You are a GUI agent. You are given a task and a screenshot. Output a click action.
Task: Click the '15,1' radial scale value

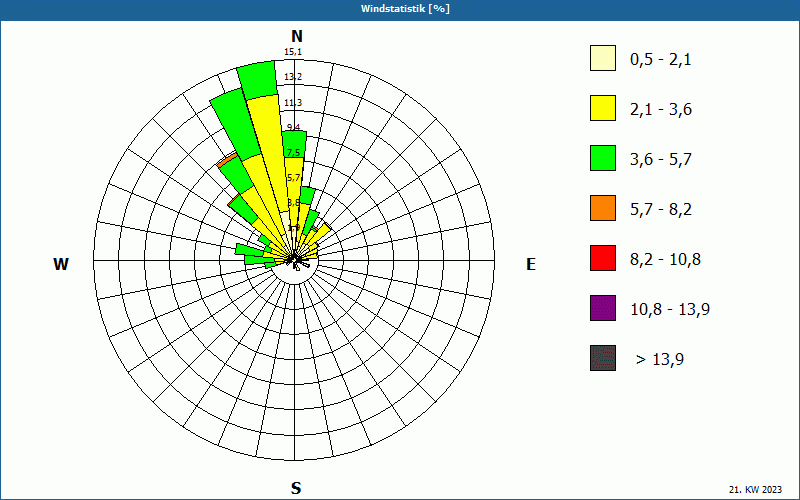pos(293,52)
